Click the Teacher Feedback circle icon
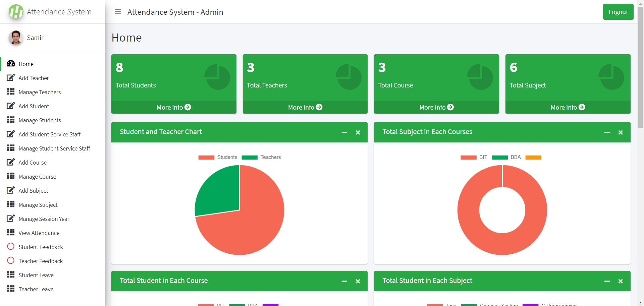644x306 pixels. pos(11,261)
